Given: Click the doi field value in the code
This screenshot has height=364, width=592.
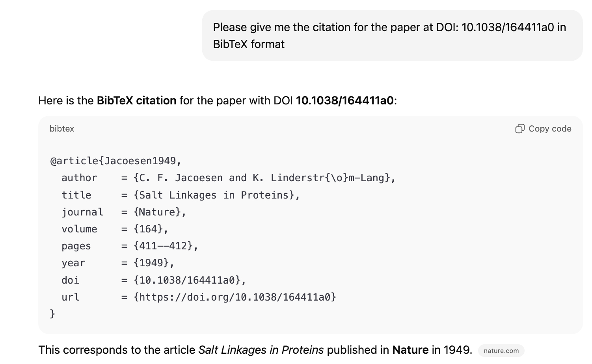Looking at the screenshot, I should point(190,280).
